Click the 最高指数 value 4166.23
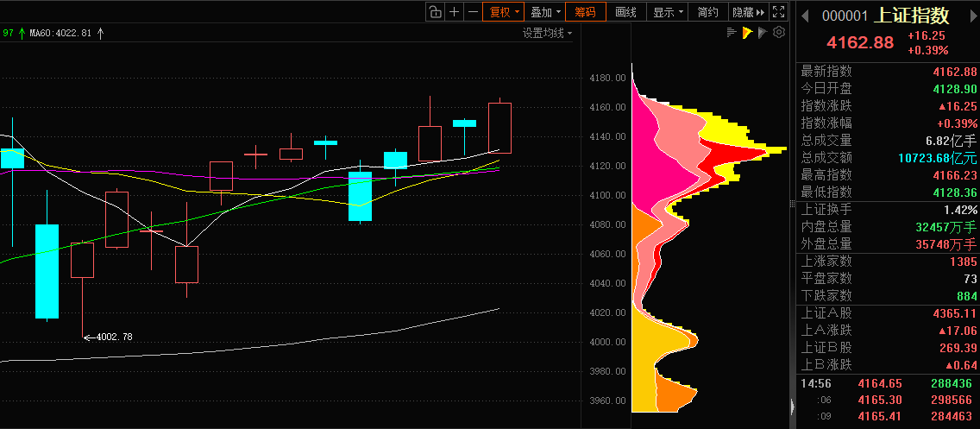This screenshot has height=429, width=980. [x=954, y=175]
